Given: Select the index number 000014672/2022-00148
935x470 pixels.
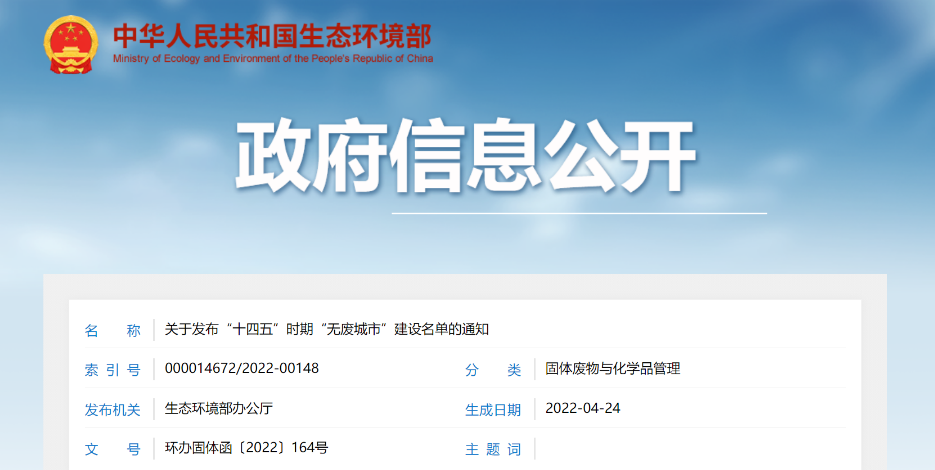Looking at the screenshot, I should [x=242, y=368].
